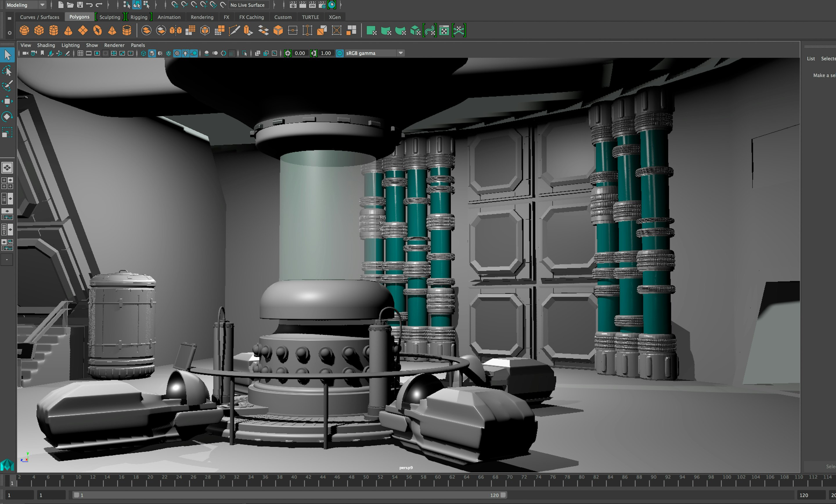Viewport: 836px width, 504px height.
Task: Open the Modeling menu set dropdown
Action: 42,5
